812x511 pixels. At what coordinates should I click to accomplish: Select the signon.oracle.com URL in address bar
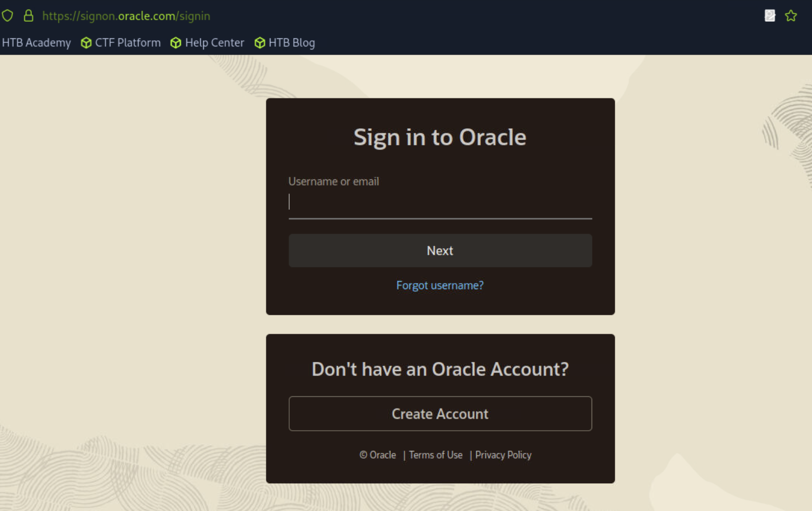click(126, 16)
